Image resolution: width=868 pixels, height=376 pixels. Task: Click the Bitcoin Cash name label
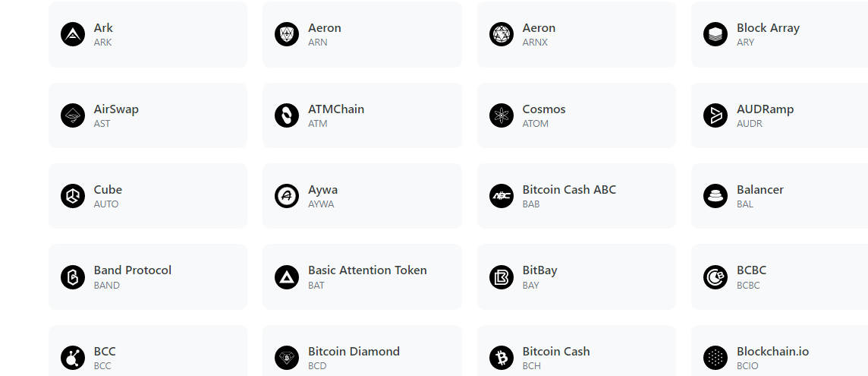point(556,352)
